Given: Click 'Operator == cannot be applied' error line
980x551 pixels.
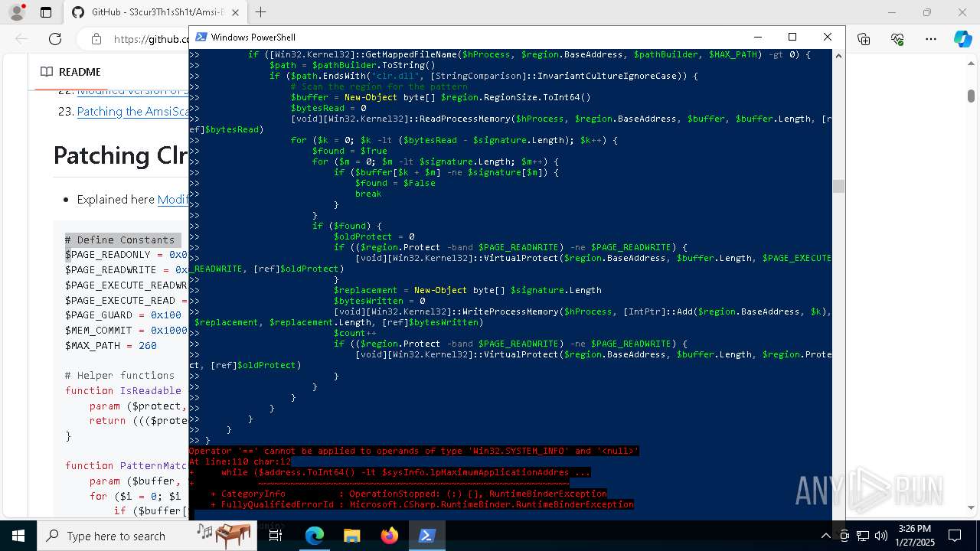Looking at the screenshot, I should pyautogui.click(x=414, y=452).
